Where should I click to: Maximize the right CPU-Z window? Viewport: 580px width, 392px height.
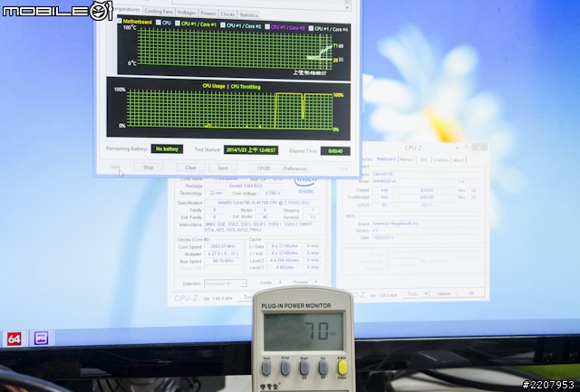[x=467, y=147]
